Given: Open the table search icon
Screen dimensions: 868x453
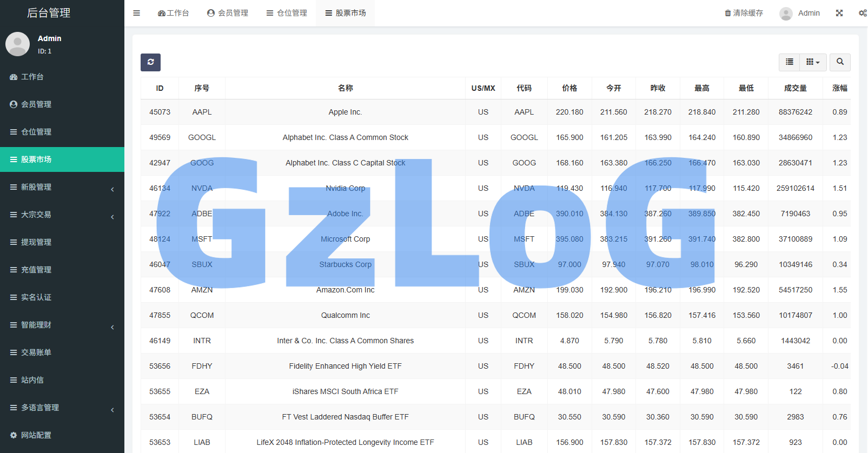Looking at the screenshot, I should (x=840, y=62).
